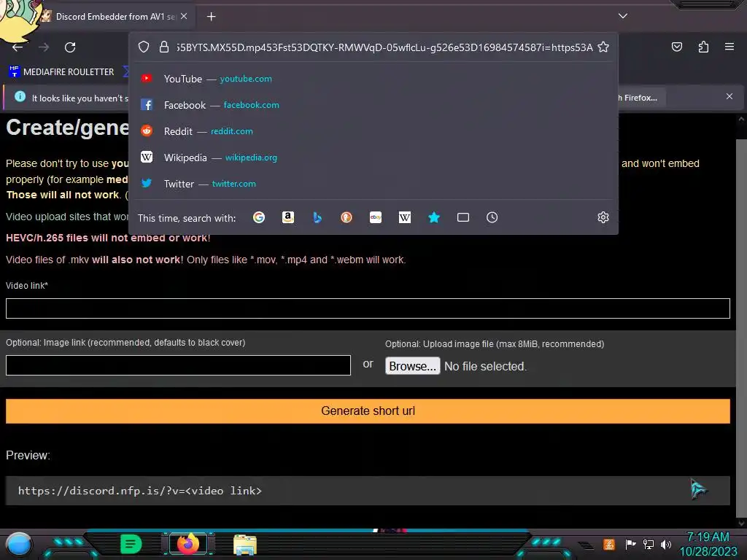This screenshot has height=560, width=747.
Task: Choose Wikipedia suggestion in dropdown
Action: 374,157
